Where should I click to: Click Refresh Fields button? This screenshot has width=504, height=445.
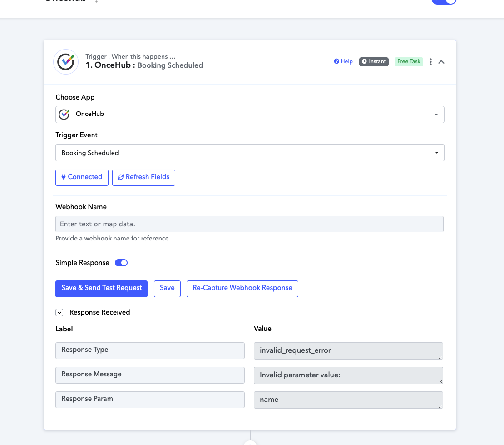(143, 177)
